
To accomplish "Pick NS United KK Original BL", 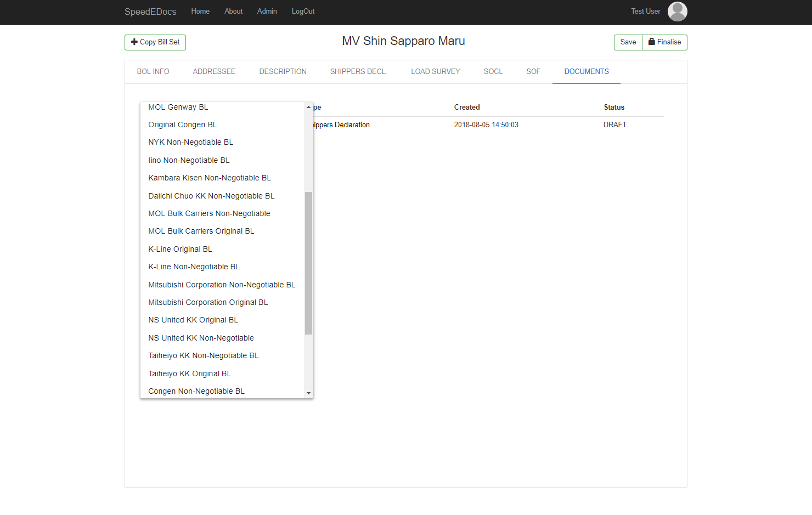I will [222, 320].
